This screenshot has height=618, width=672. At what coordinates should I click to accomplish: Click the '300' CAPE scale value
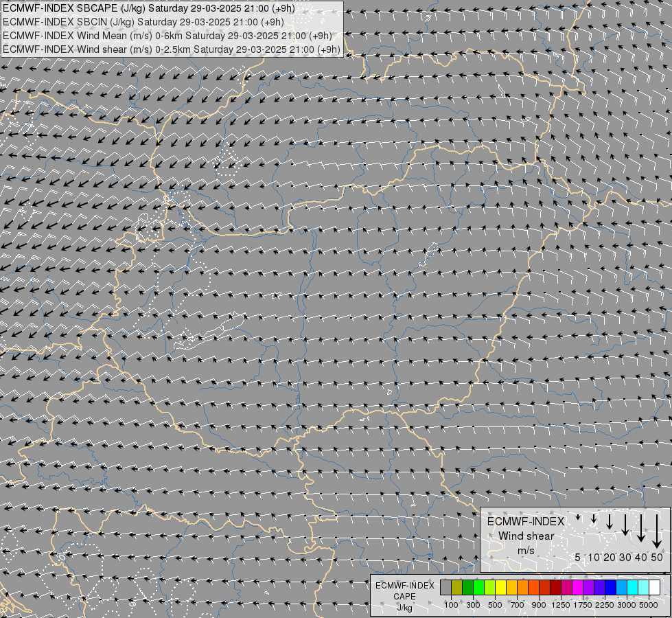click(x=473, y=605)
